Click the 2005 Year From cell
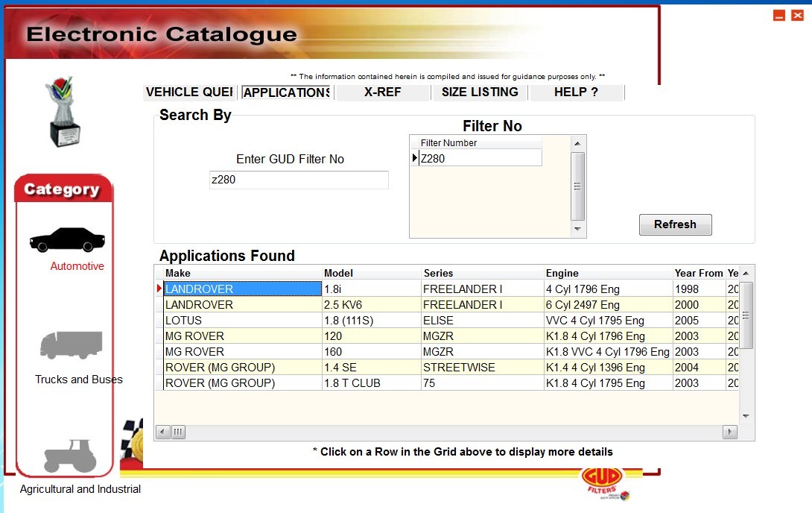 coord(699,320)
